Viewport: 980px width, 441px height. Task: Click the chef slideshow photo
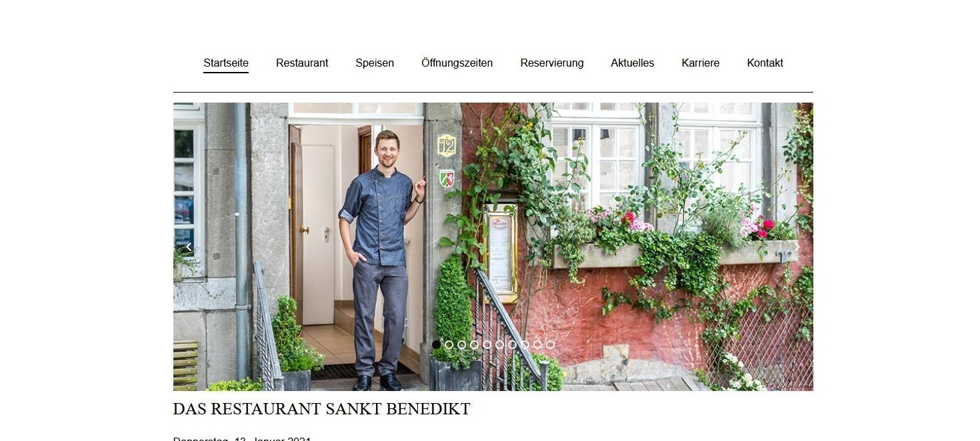pos(493,246)
